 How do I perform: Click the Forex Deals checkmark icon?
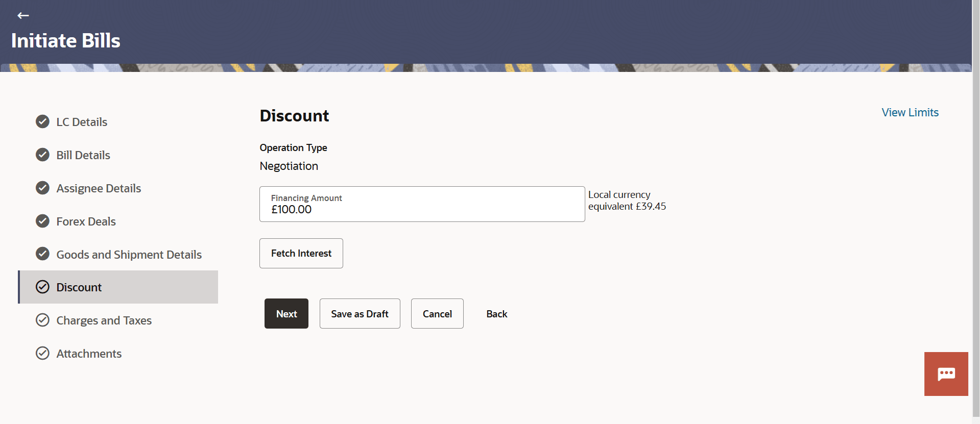(42, 221)
